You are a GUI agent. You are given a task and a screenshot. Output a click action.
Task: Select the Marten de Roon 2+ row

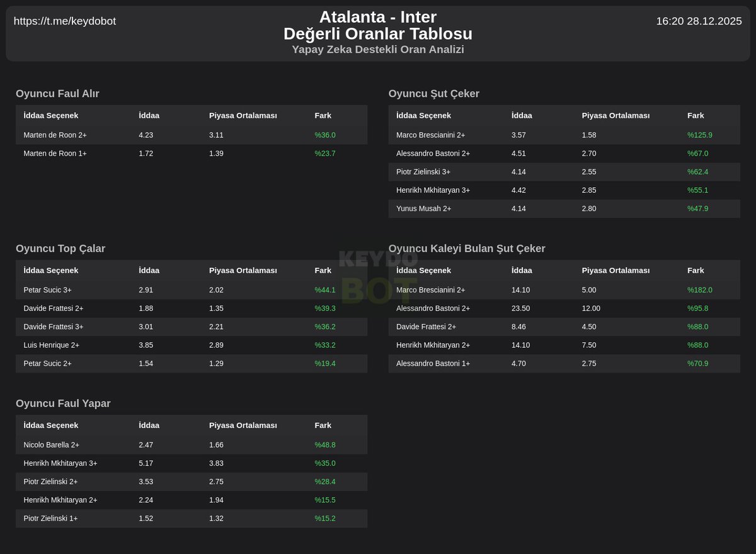[192, 135]
